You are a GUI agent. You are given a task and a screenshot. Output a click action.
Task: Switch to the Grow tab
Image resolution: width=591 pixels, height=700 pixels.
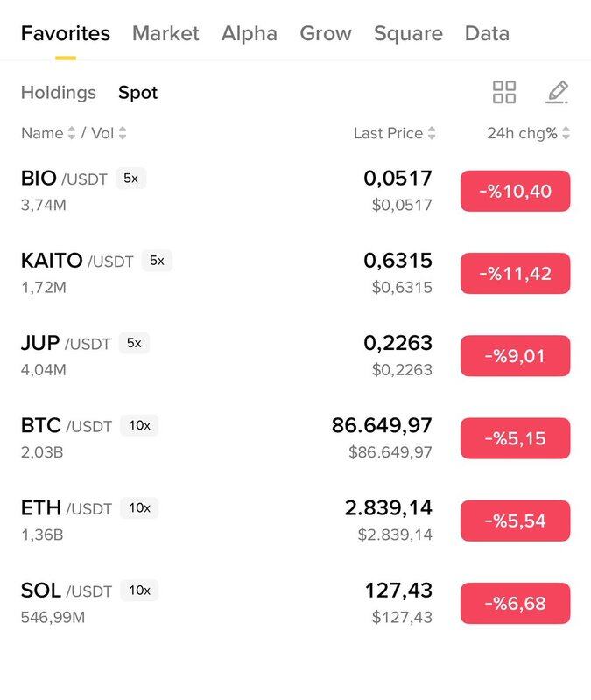coord(326,33)
